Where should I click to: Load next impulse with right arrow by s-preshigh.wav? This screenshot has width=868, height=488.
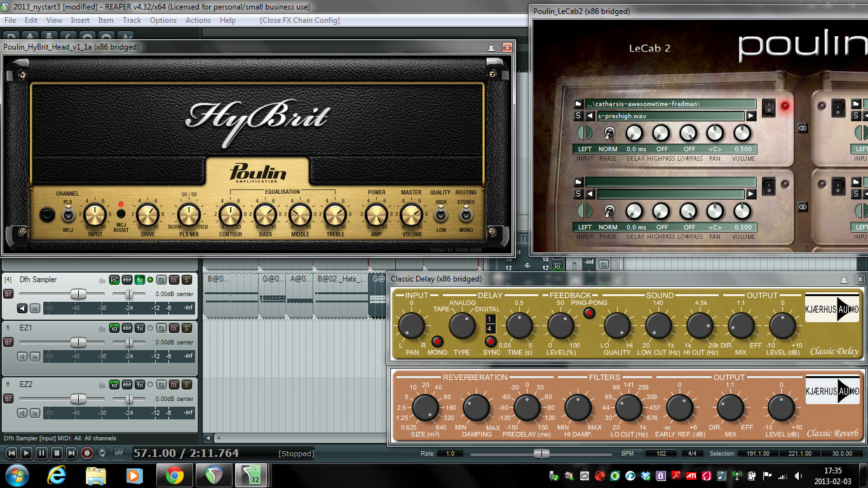[x=751, y=116]
